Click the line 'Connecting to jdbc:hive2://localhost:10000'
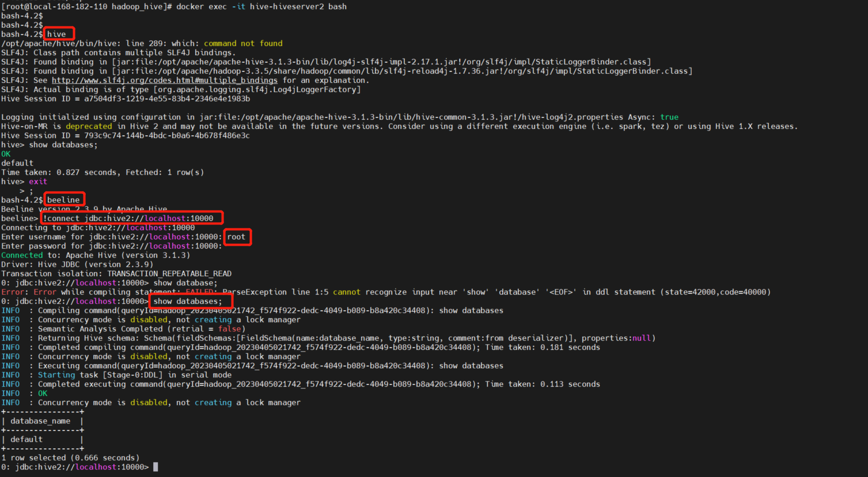The height and width of the screenshot is (477, 868). click(98, 228)
